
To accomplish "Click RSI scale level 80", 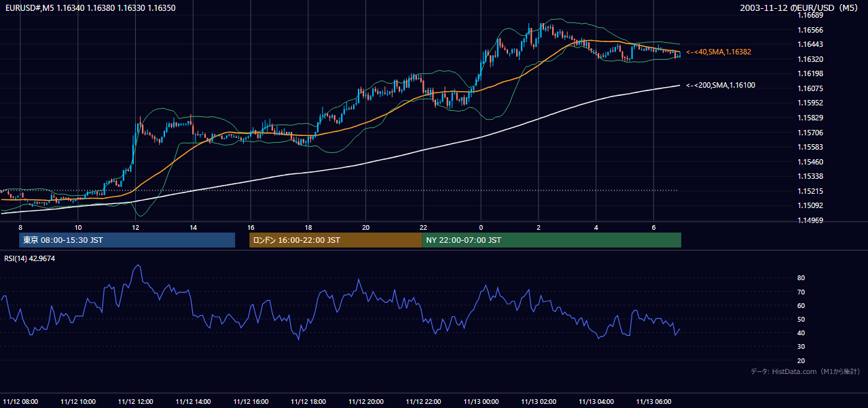I will (801, 278).
